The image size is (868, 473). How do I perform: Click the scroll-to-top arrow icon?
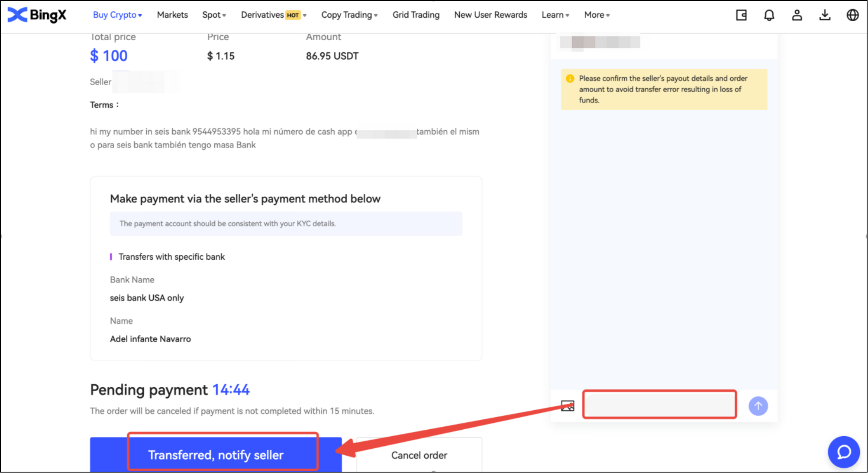[758, 406]
